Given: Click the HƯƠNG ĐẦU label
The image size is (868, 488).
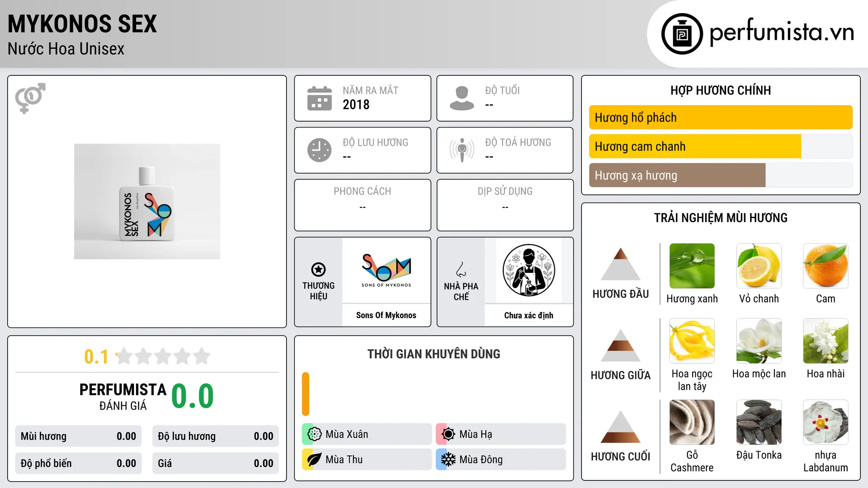Looking at the screenshot, I should click(x=620, y=294).
